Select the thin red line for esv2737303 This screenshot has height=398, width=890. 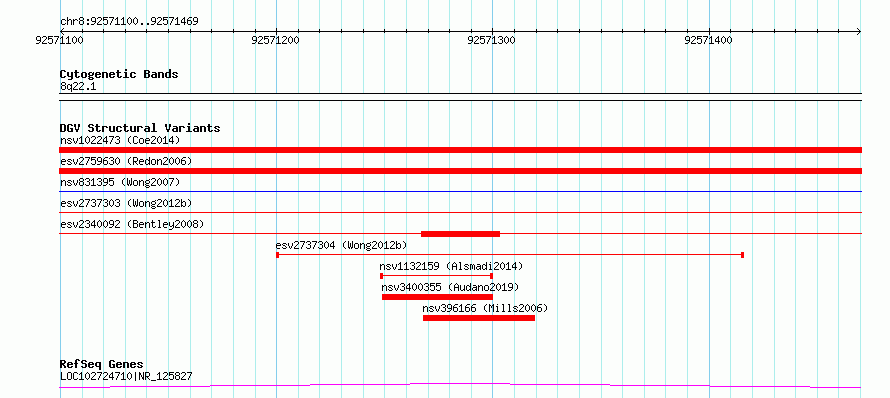[460, 213]
